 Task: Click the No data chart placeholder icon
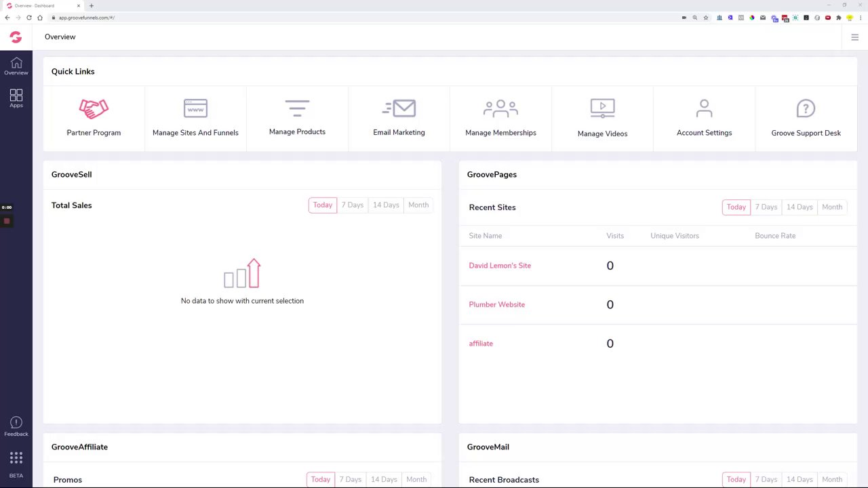click(x=242, y=273)
